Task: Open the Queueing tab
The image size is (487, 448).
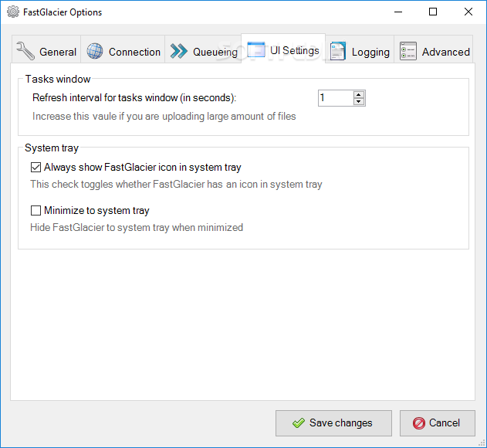Action: coord(203,49)
